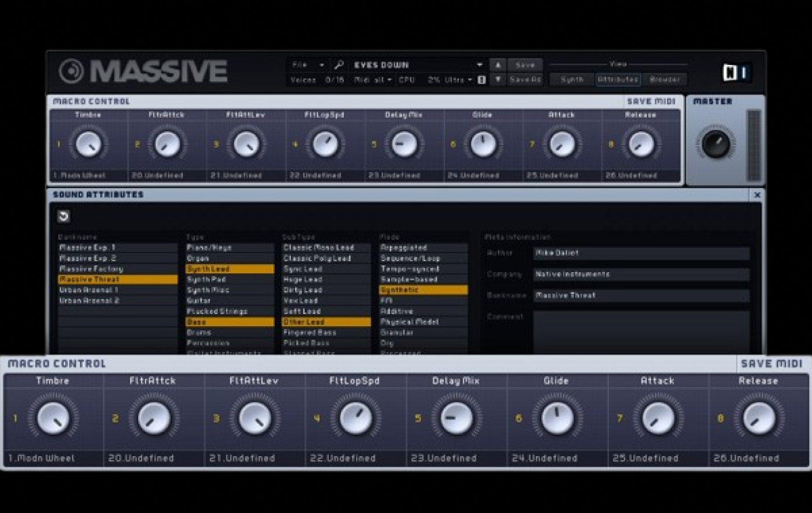Open the EYES DOWN preset dropdown arrow
This screenshot has height=513, width=812.
[x=480, y=65]
